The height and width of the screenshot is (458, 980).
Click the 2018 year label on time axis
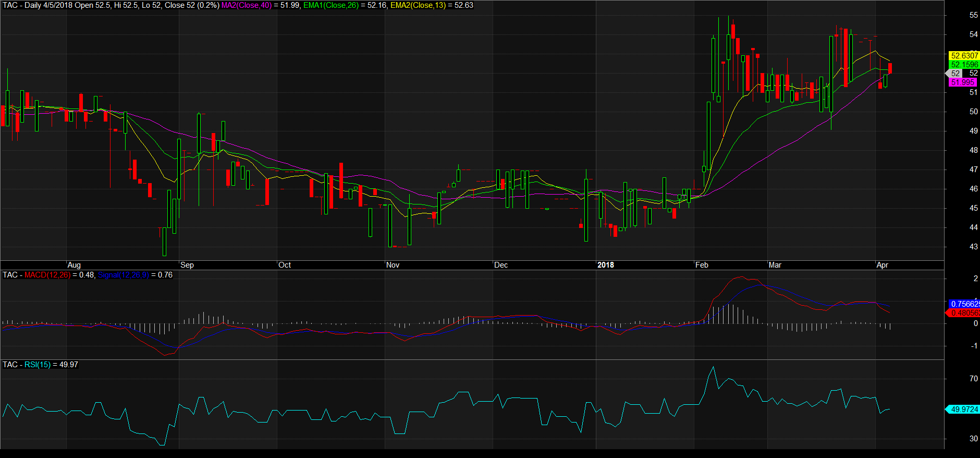(605, 265)
